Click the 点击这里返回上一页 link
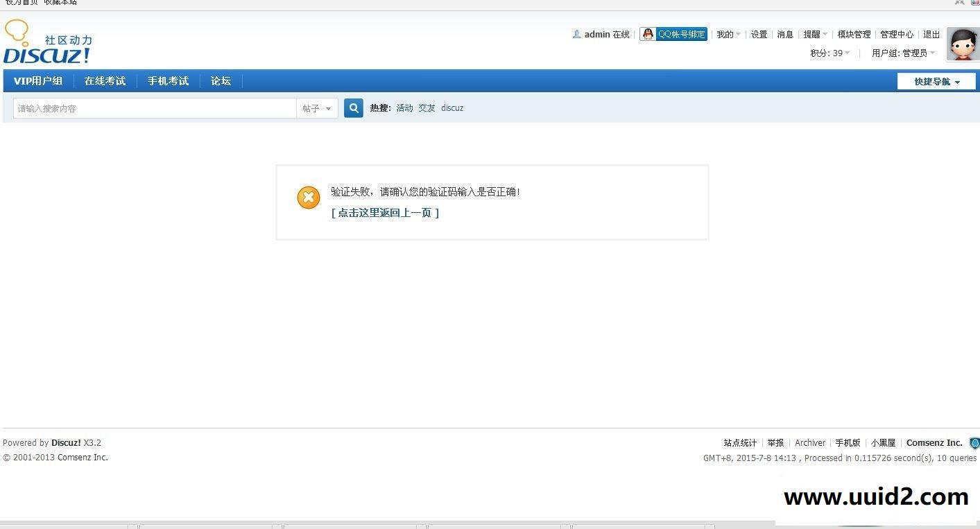 pos(385,213)
